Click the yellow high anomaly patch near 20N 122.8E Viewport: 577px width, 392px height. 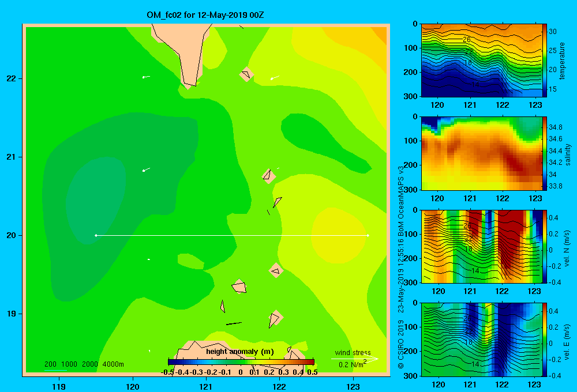click(x=339, y=235)
